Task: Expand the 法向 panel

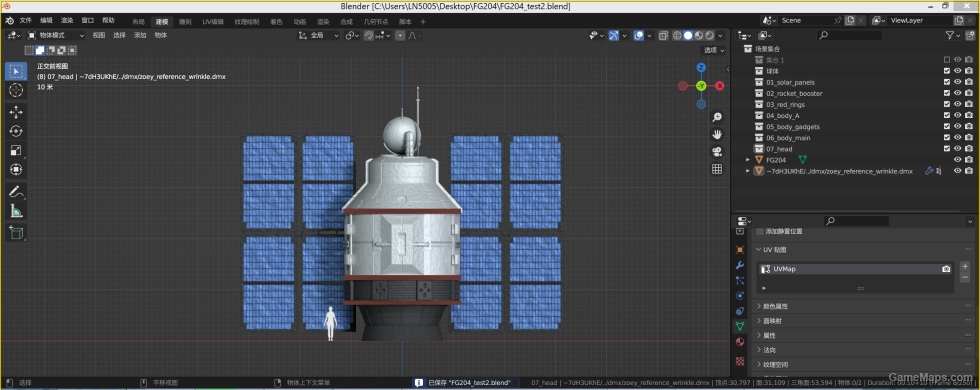Action: pos(864,350)
